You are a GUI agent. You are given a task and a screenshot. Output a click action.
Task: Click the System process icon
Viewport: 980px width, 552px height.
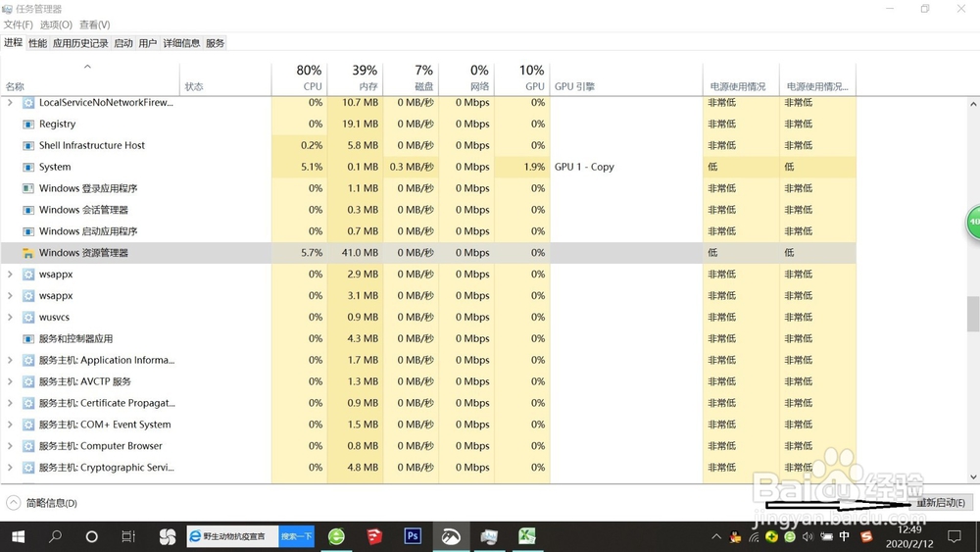point(28,167)
